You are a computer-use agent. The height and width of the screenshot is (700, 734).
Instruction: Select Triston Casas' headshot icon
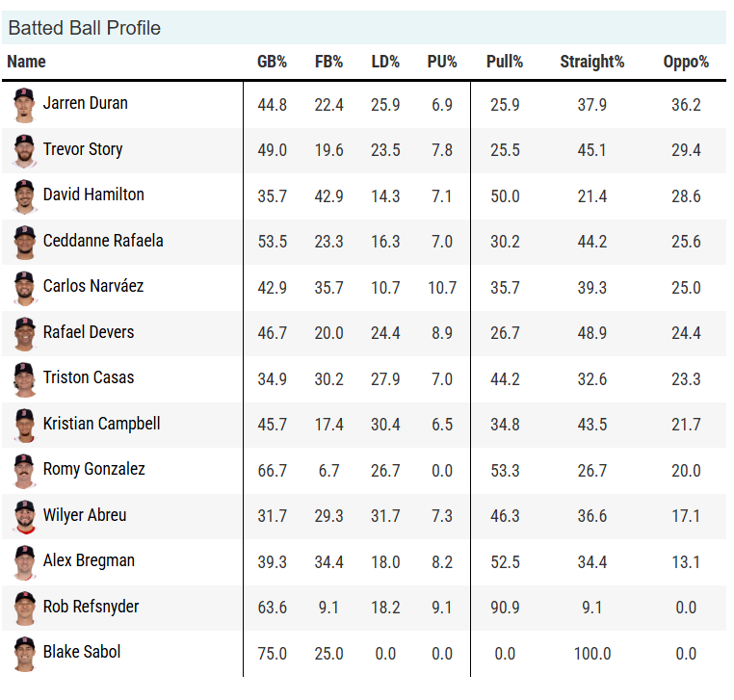(x=24, y=378)
